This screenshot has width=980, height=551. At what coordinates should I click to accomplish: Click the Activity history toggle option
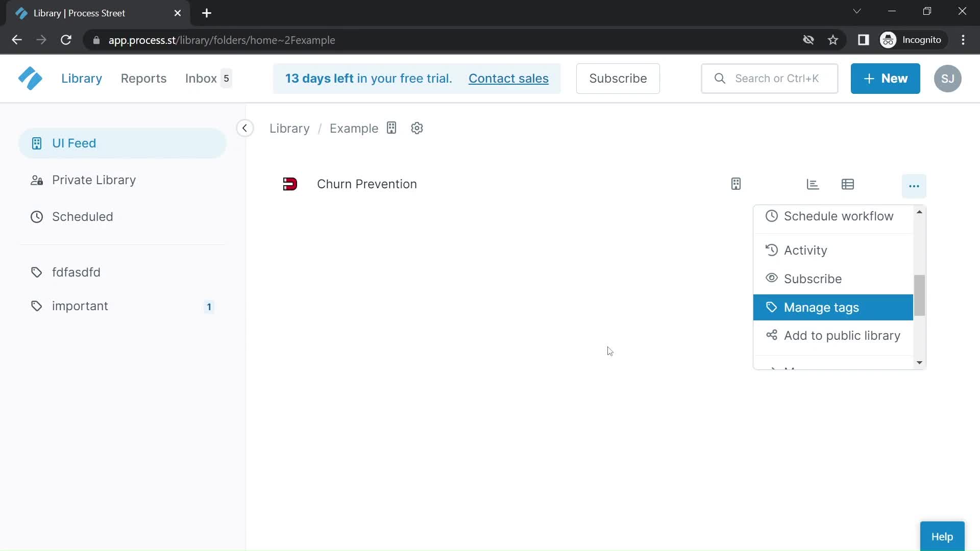[805, 251]
